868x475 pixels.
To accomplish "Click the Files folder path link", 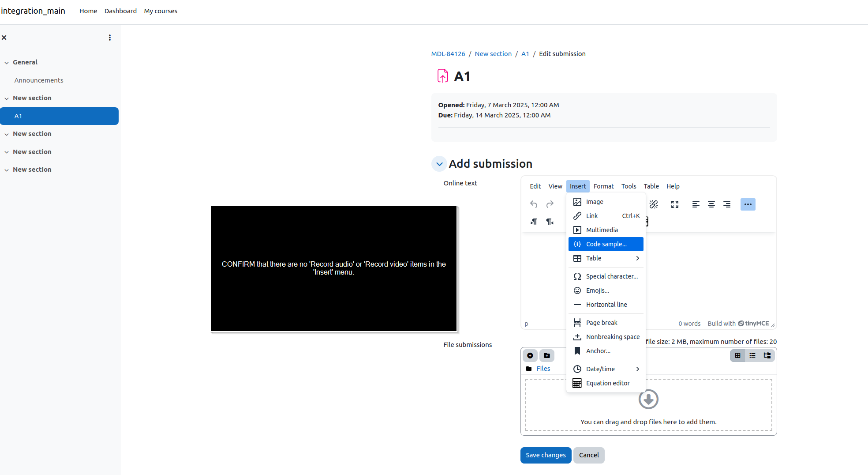I will 543,369.
